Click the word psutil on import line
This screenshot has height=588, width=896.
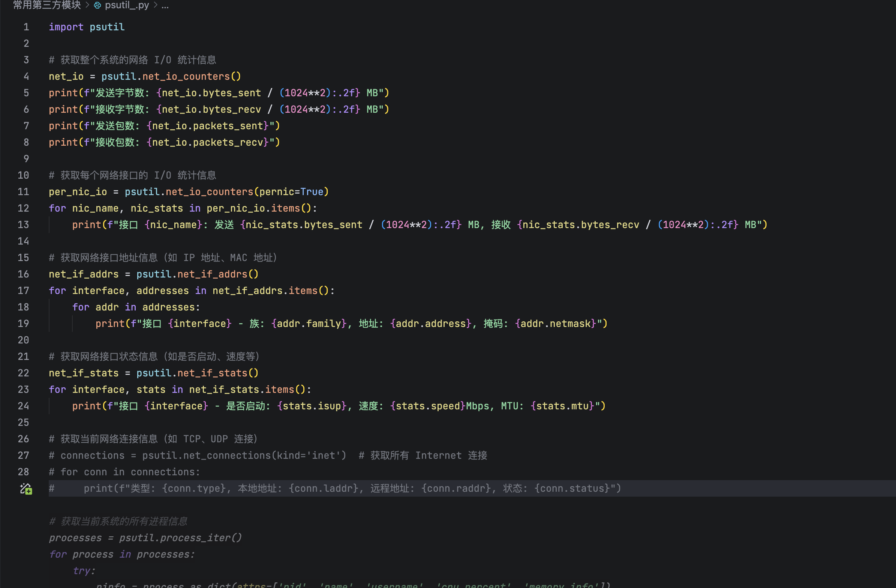(107, 27)
